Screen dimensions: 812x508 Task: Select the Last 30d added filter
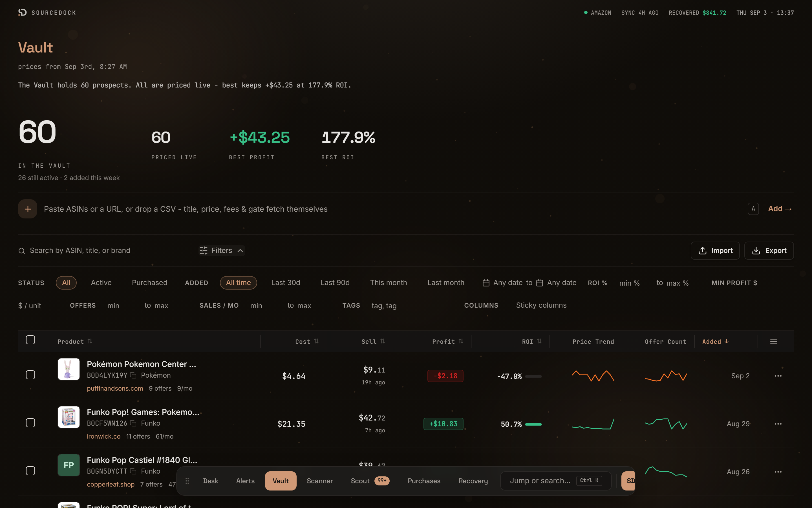286,283
